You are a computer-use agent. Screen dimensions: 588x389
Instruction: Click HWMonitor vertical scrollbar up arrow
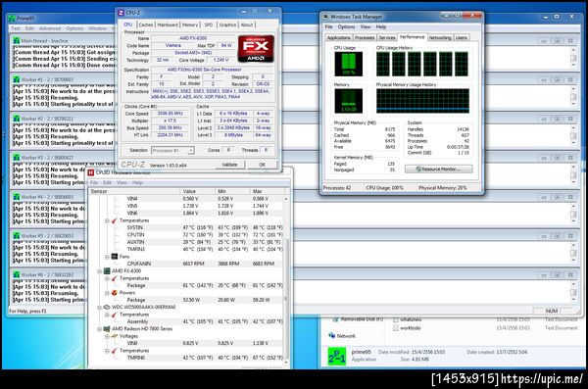286,199
